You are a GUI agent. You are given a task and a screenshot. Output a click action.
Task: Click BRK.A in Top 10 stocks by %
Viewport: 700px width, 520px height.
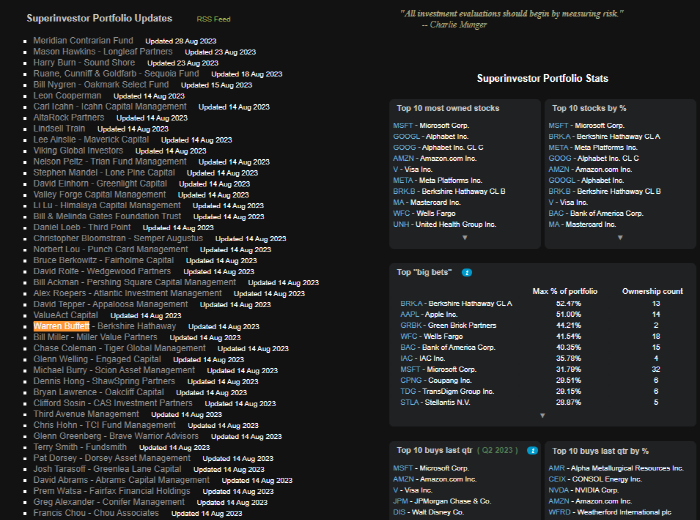pyautogui.click(x=559, y=137)
